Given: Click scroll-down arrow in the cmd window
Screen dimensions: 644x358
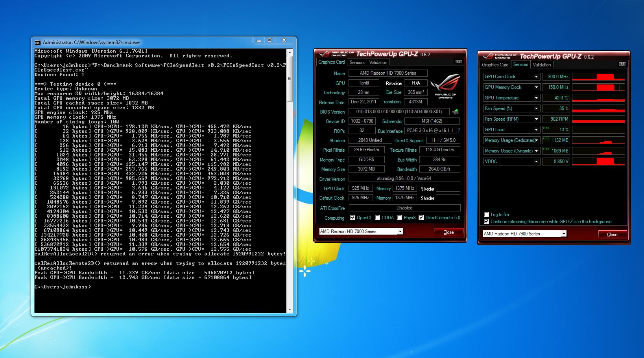Looking at the screenshot, I should point(290,310).
